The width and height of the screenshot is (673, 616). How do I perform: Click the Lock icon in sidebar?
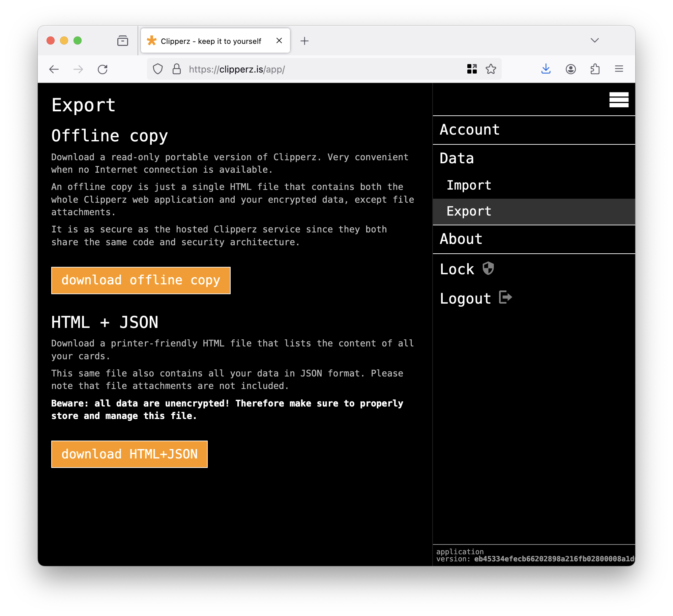(x=488, y=269)
